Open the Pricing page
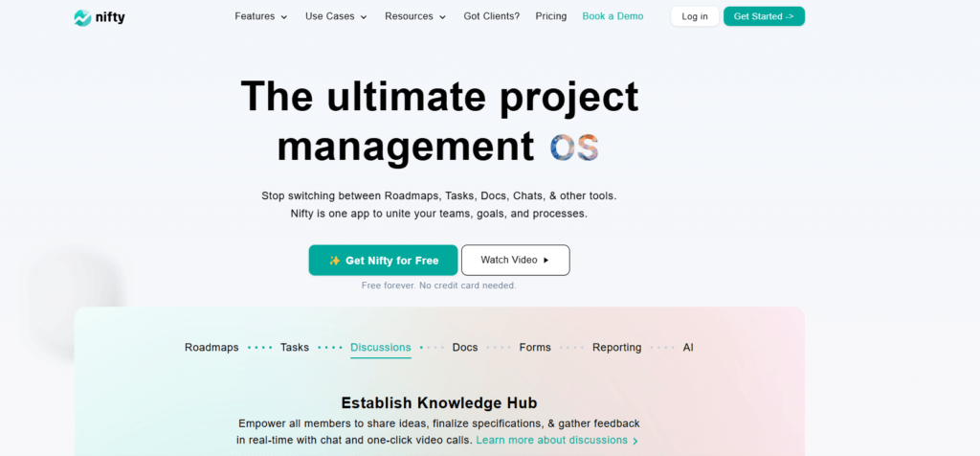 [x=550, y=16]
